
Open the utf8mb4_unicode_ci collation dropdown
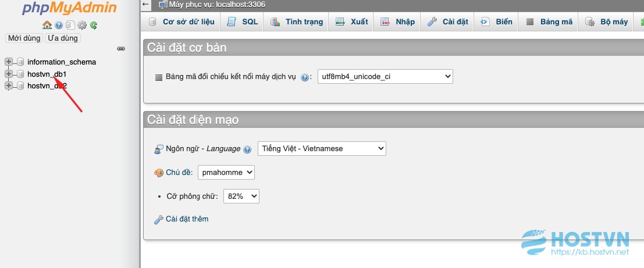[385, 76]
